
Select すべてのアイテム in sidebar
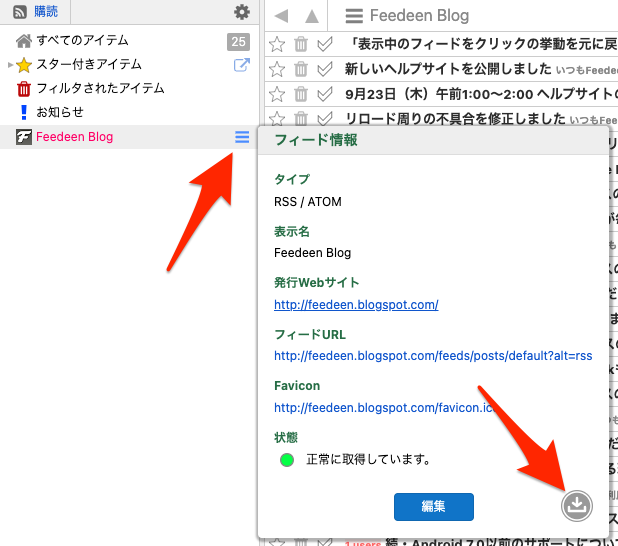pyautogui.click(x=82, y=40)
